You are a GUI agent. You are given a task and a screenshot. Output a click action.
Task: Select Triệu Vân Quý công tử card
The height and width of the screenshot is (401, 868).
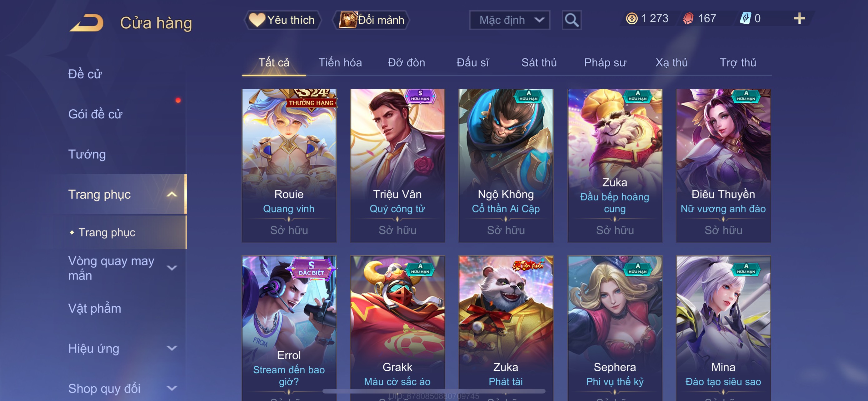click(397, 166)
